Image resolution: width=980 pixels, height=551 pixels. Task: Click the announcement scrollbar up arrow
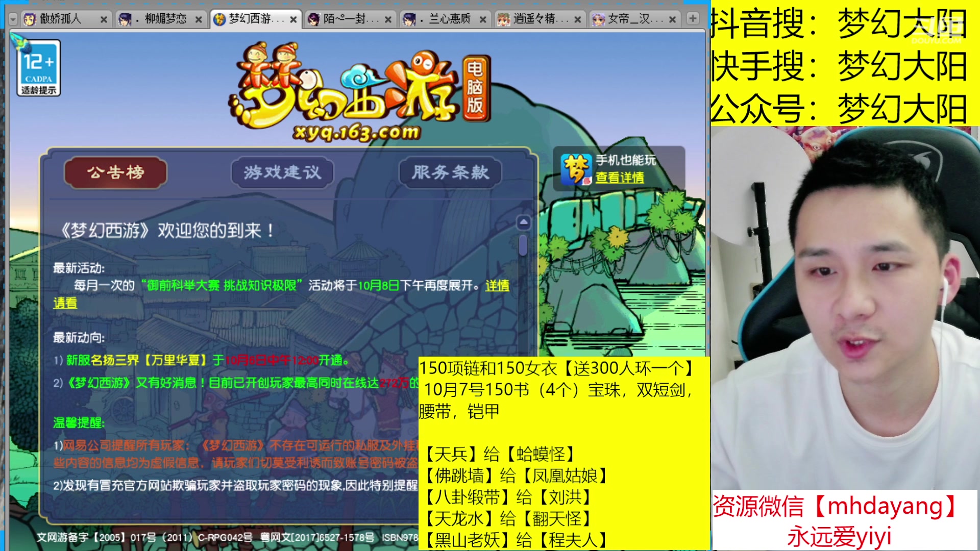coord(523,222)
